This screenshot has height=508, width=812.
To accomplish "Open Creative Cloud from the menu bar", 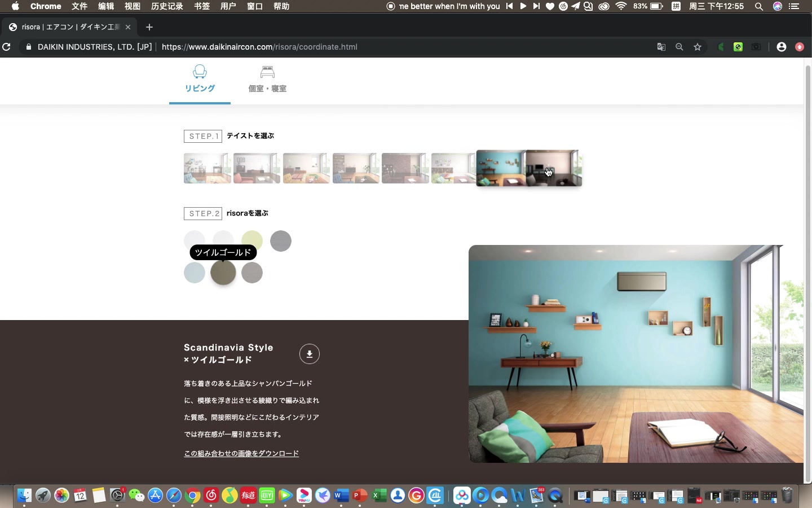I will click(x=604, y=6).
